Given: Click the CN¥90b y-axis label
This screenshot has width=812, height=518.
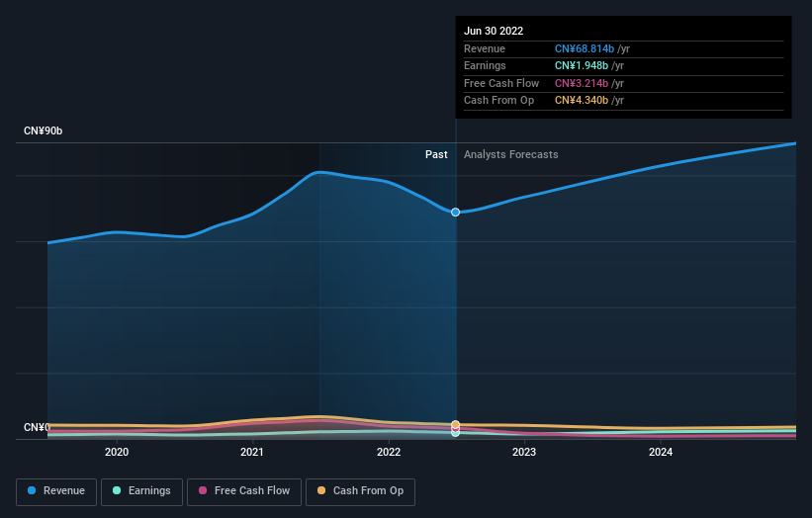Looking at the screenshot, I should [43, 130].
